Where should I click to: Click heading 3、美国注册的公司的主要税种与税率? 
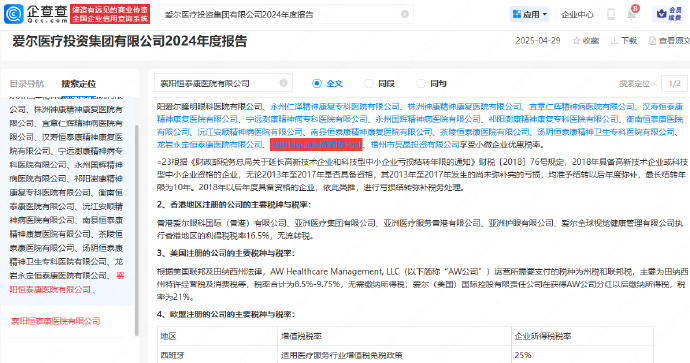(x=226, y=253)
